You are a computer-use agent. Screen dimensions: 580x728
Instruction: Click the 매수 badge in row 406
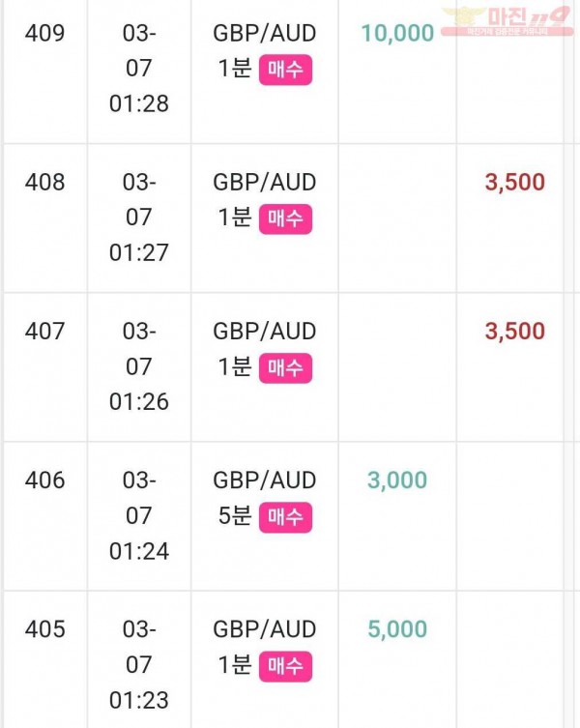click(285, 517)
